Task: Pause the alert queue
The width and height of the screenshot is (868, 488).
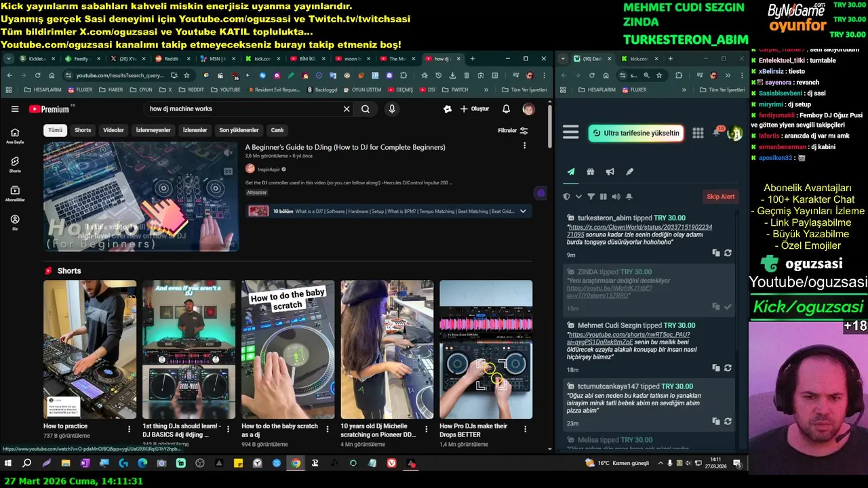Action: coord(603,197)
